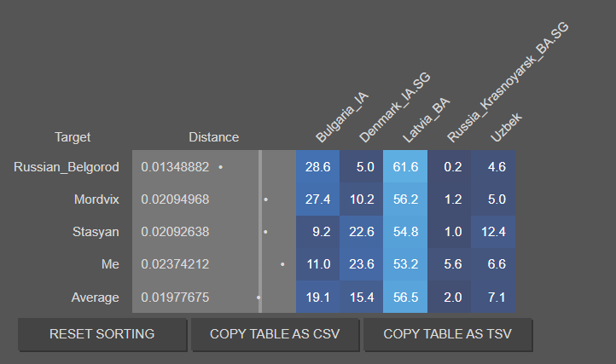Sort by the Bulgaria_IA column header
The height and width of the screenshot is (364, 616).
(342, 118)
